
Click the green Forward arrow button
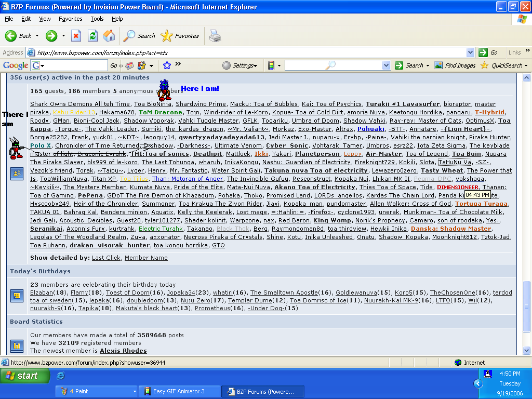[51, 36]
